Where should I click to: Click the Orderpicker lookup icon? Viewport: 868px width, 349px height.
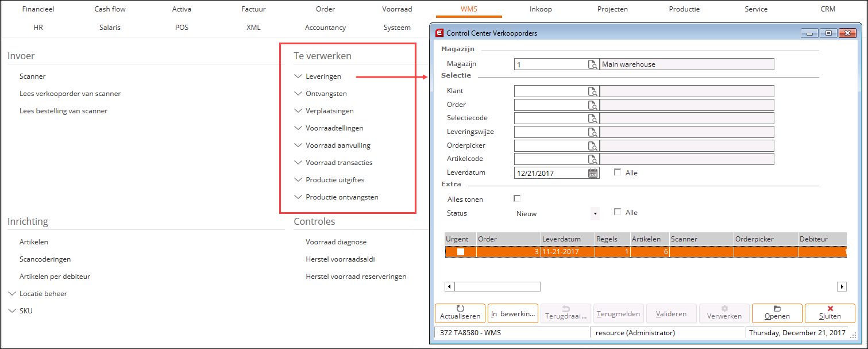click(592, 145)
